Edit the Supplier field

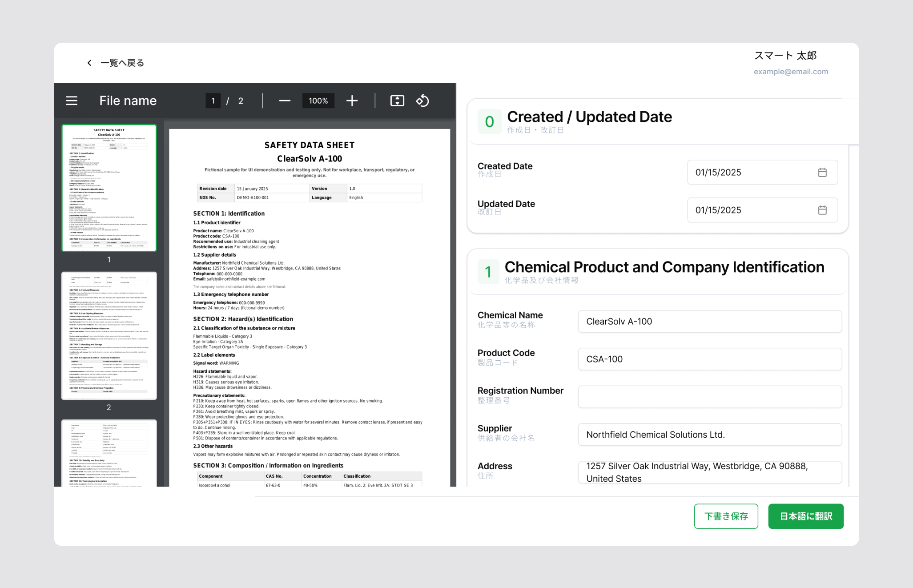(710, 435)
